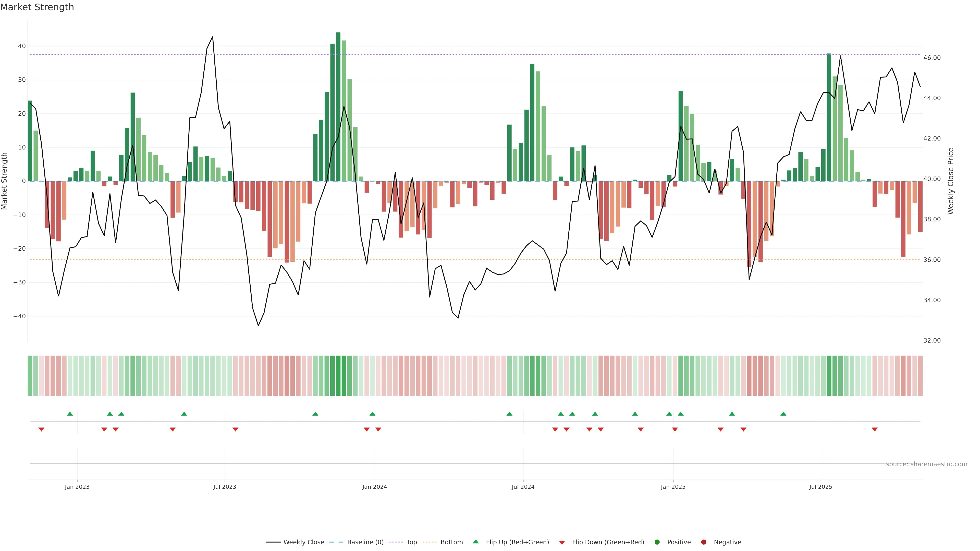Click the last green flip-up marker before Jul 2025
The image size is (980, 551).
[x=783, y=414]
